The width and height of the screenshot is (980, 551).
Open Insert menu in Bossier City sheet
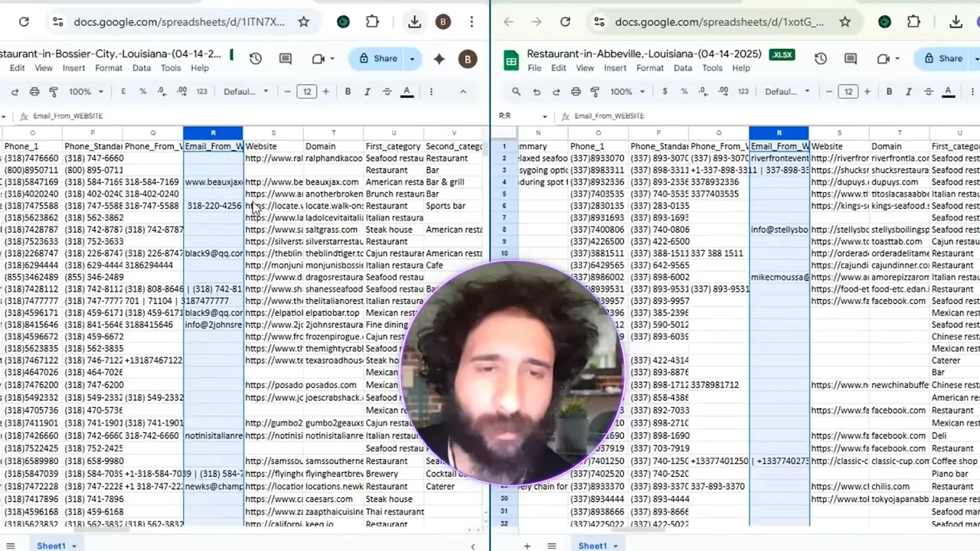[73, 68]
